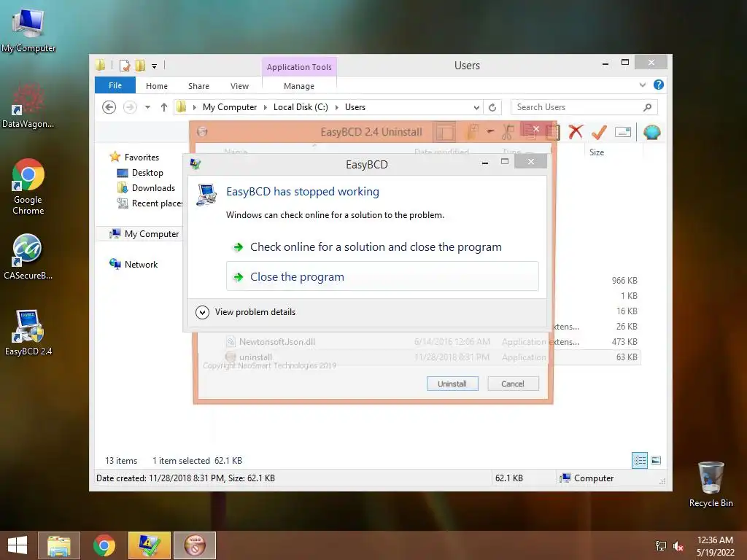The image size is (747, 560).
Task: Click the Explorer back arrow
Action: (109, 107)
